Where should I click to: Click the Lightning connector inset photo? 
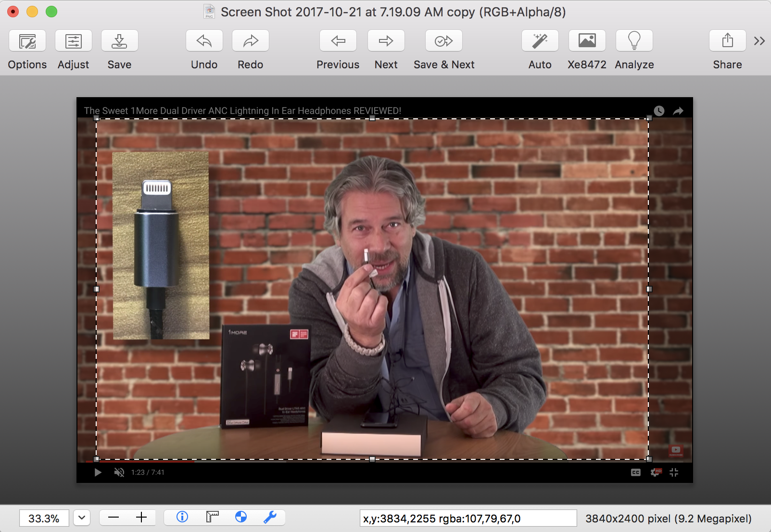pos(161,246)
